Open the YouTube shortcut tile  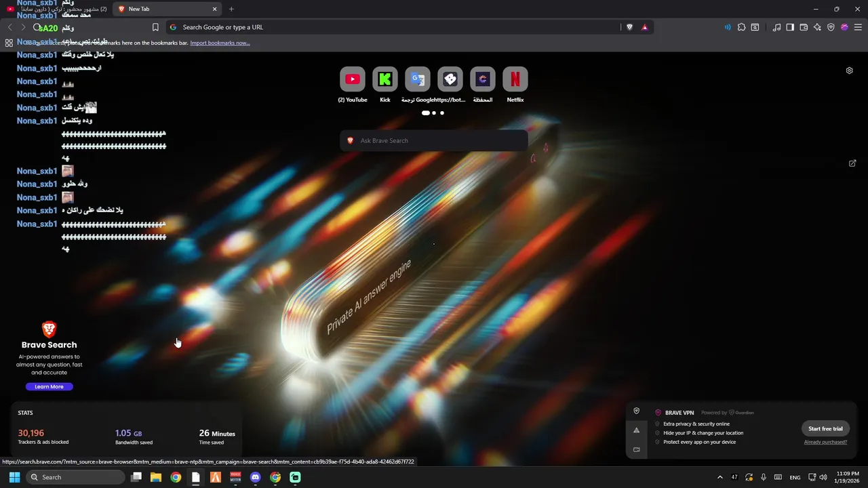pos(353,79)
